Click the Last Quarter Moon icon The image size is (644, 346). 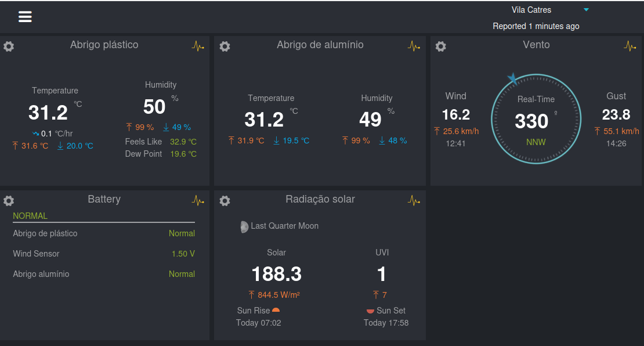(x=244, y=226)
